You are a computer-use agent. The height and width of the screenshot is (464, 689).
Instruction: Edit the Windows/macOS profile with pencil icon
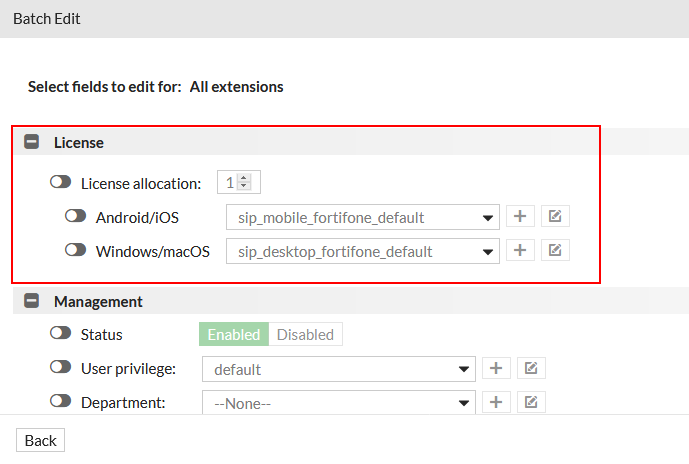pos(555,251)
